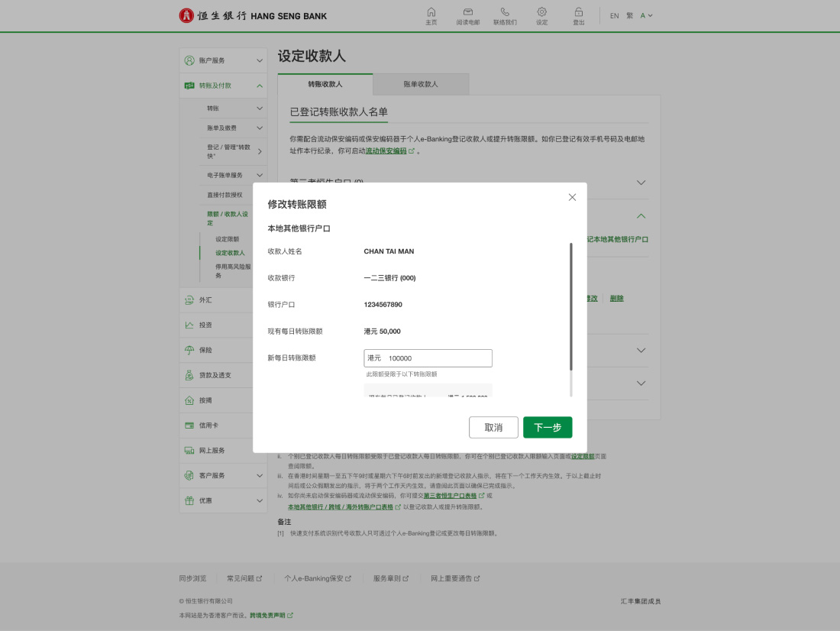The image size is (840, 631).
Task: Switch to the 账单收款人 tab
Action: pos(421,84)
